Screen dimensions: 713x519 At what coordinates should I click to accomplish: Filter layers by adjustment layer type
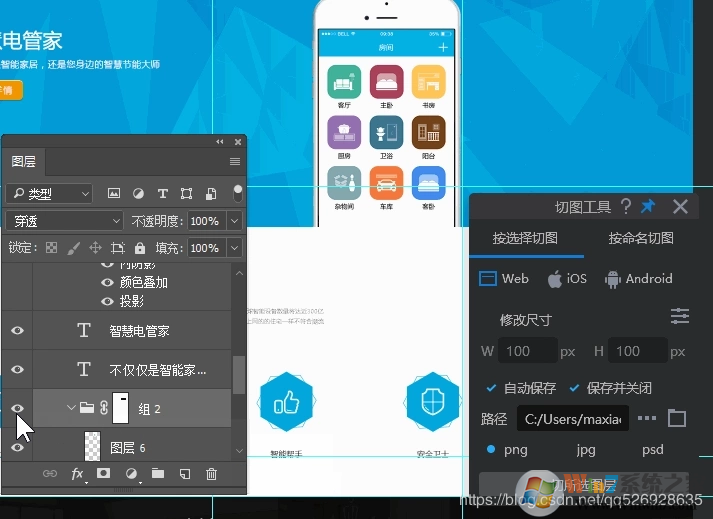click(x=138, y=194)
